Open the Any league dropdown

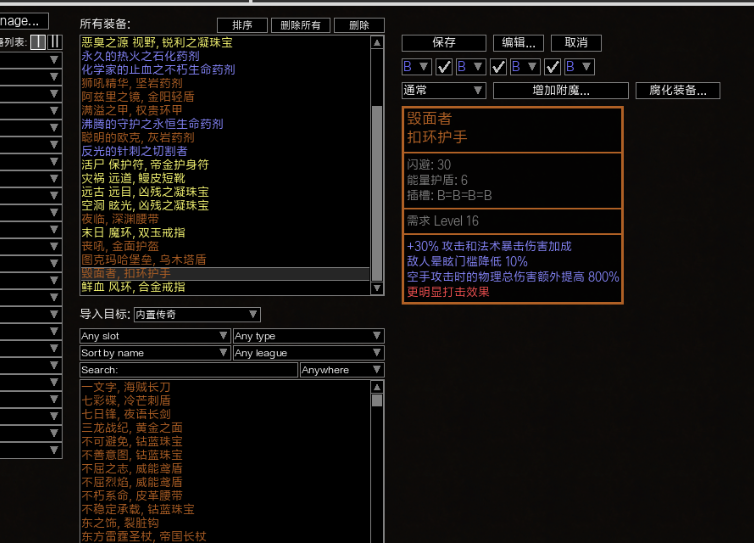point(308,353)
